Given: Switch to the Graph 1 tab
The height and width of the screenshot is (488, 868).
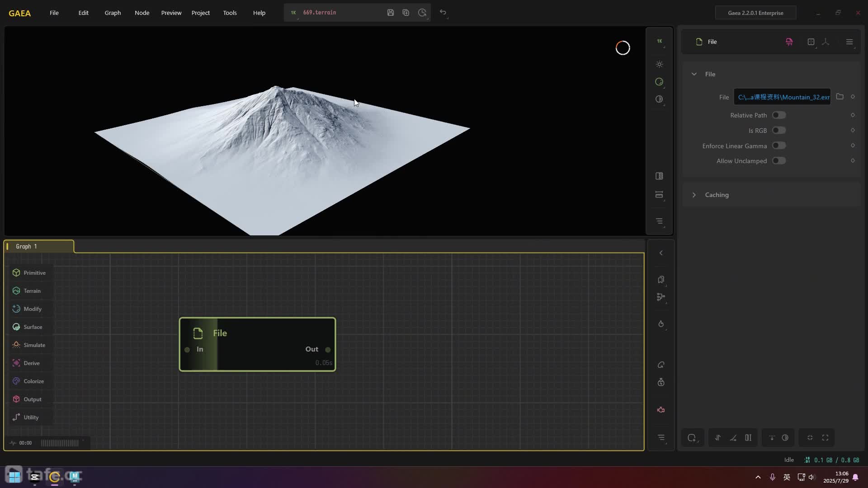Looking at the screenshot, I should tap(26, 246).
